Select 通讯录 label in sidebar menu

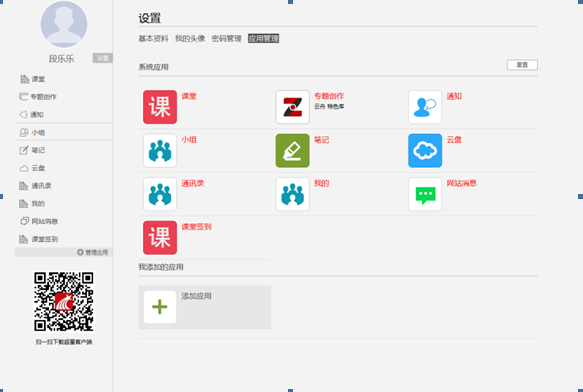click(x=42, y=186)
